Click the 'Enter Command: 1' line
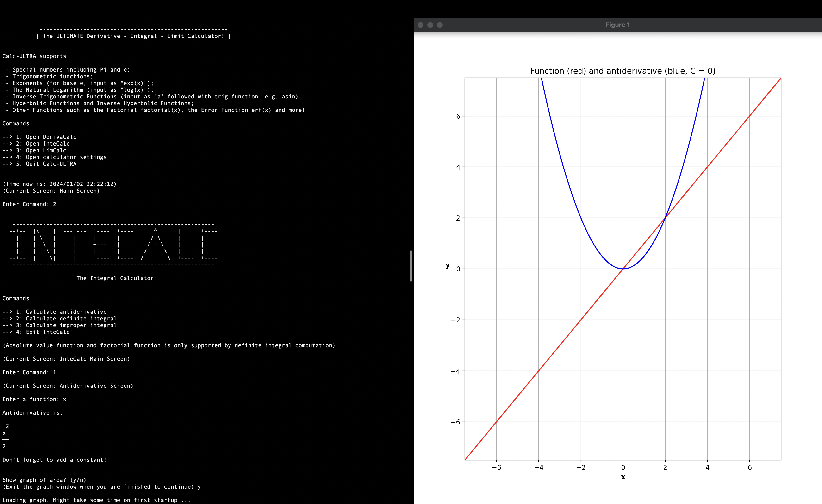 (29, 372)
